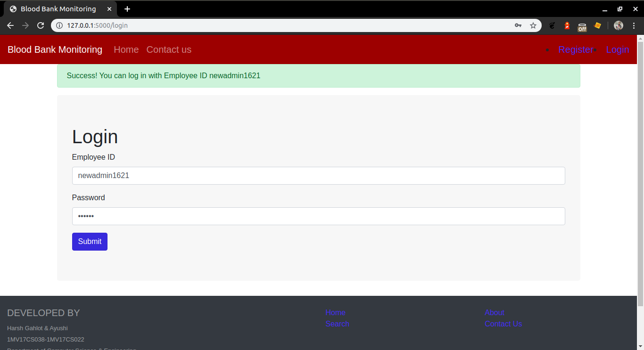
Task: Select the Blood Bank Monitoring browser tab
Action: point(61,9)
